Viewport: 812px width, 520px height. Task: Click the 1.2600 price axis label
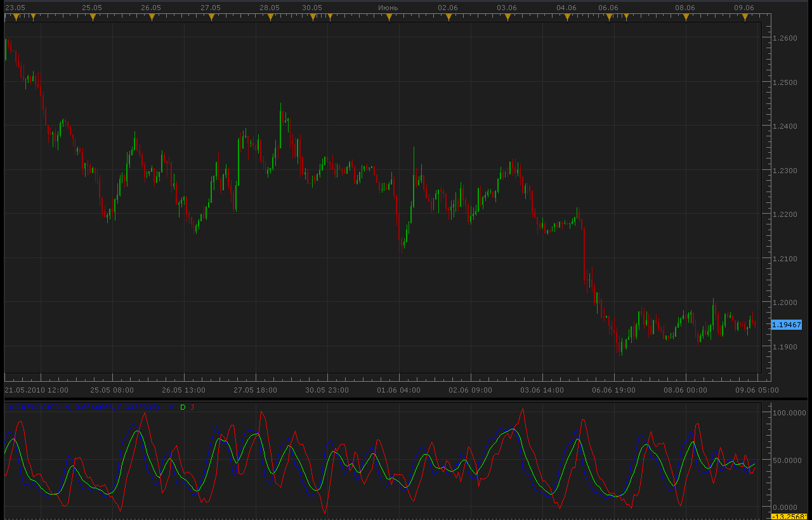point(784,38)
